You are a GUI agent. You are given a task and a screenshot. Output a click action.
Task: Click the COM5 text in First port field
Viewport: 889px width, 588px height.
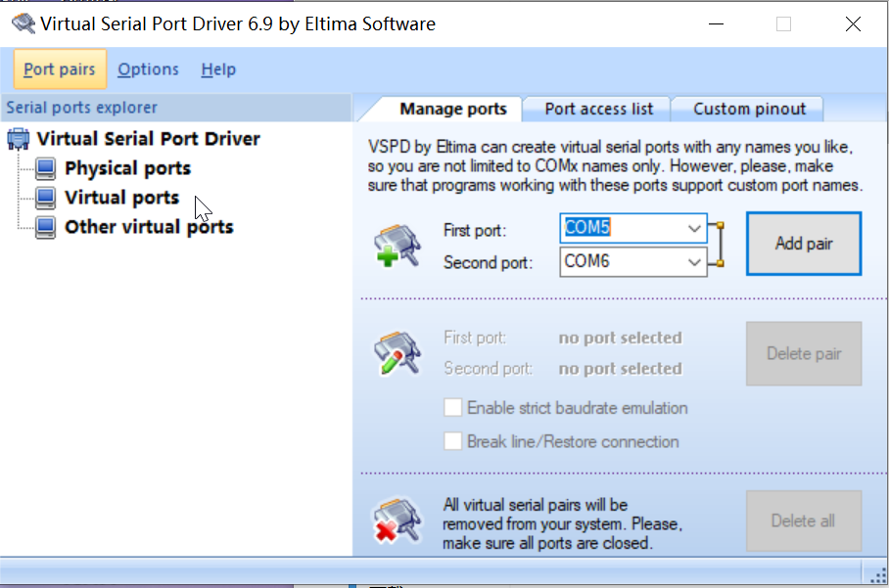(x=587, y=228)
